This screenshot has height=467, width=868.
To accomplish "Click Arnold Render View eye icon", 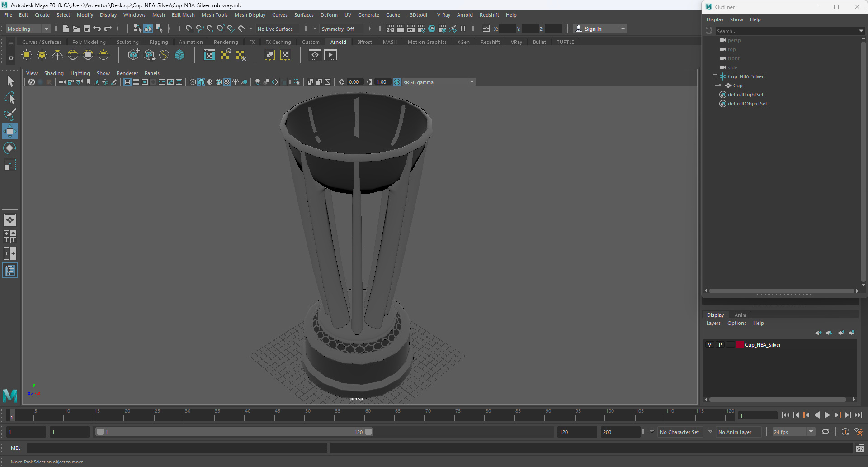I will coord(315,55).
